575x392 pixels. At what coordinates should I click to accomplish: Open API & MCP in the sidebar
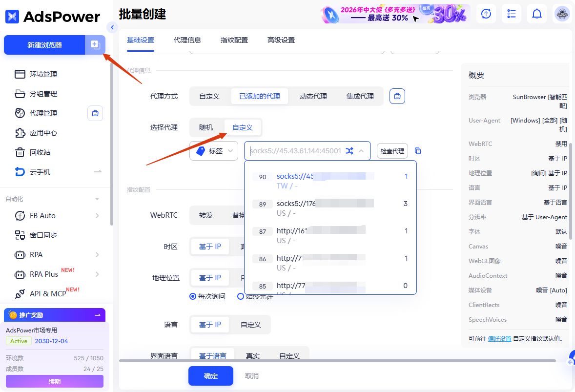48,293
